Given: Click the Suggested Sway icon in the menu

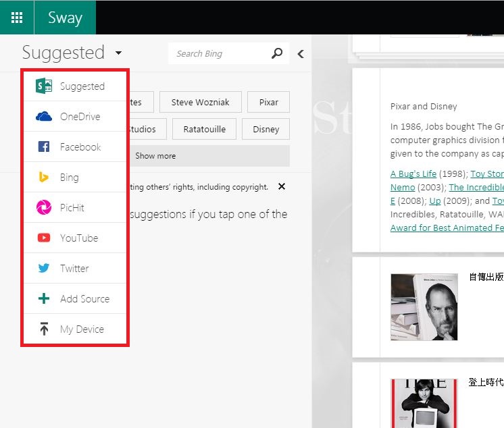Looking at the screenshot, I should click(x=44, y=86).
